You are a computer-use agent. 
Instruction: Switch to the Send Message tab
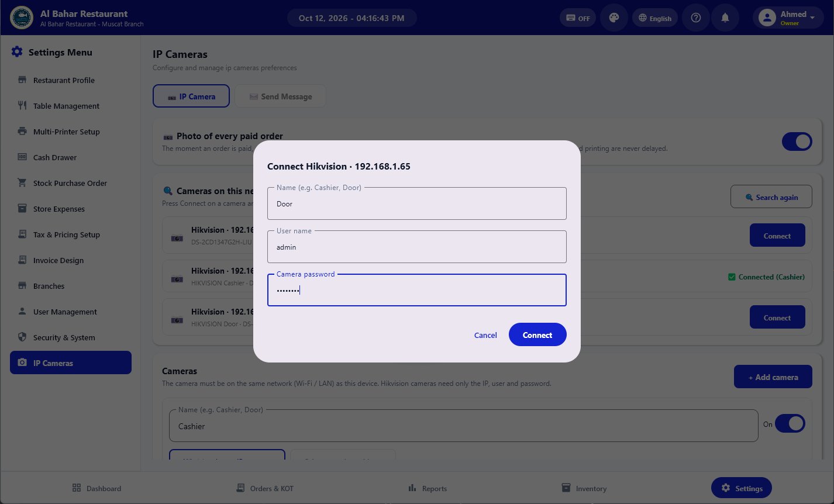pos(280,96)
